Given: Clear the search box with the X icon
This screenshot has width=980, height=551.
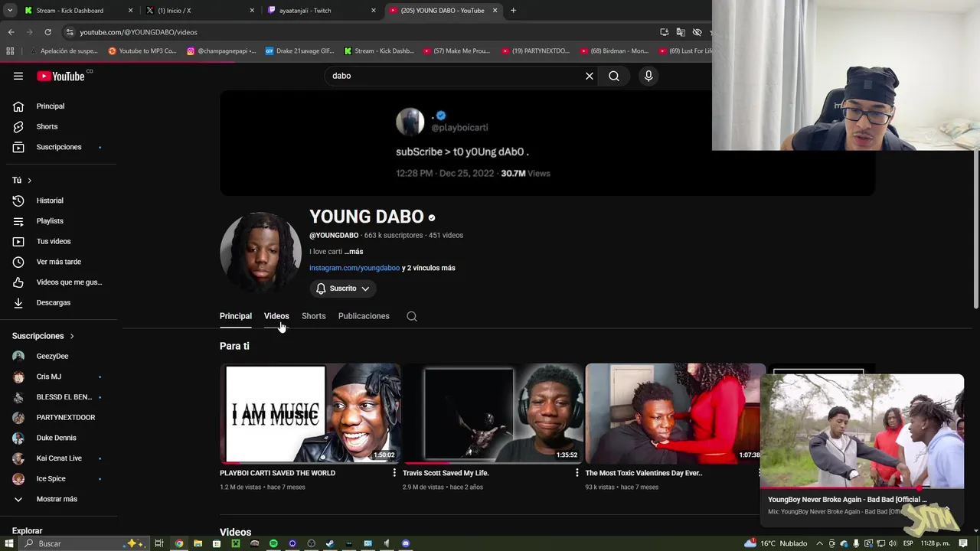Looking at the screenshot, I should coord(590,76).
